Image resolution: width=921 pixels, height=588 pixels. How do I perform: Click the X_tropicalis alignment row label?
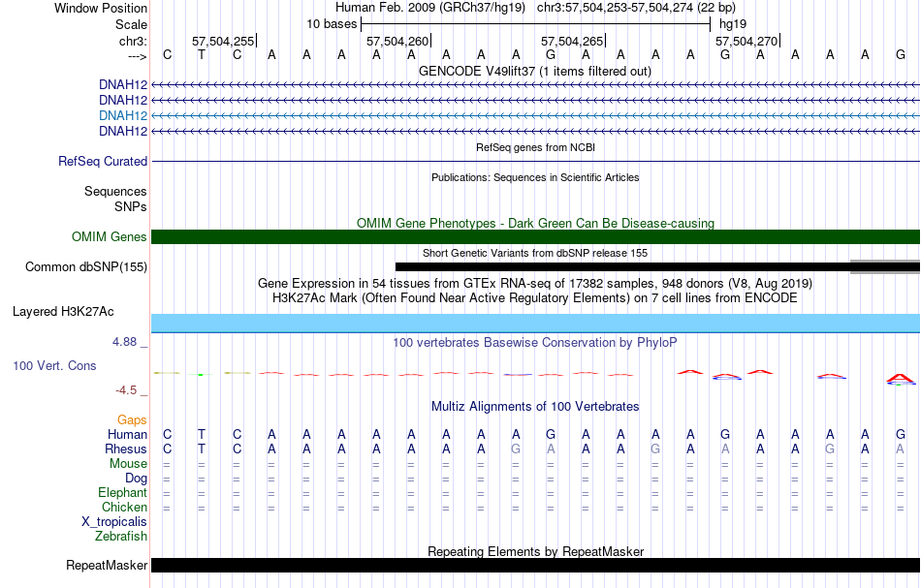pyautogui.click(x=114, y=522)
